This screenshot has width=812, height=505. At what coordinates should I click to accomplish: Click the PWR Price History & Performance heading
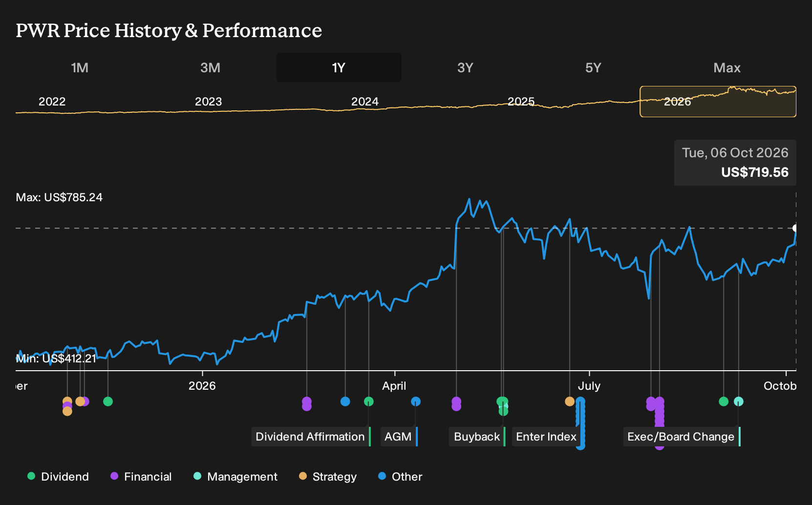pyautogui.click(x=169, y=30)
